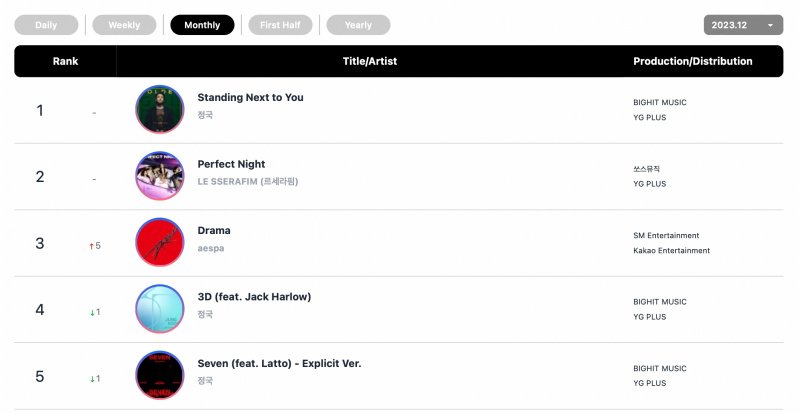Switch to the Daily chart tab

click(46, 25)
